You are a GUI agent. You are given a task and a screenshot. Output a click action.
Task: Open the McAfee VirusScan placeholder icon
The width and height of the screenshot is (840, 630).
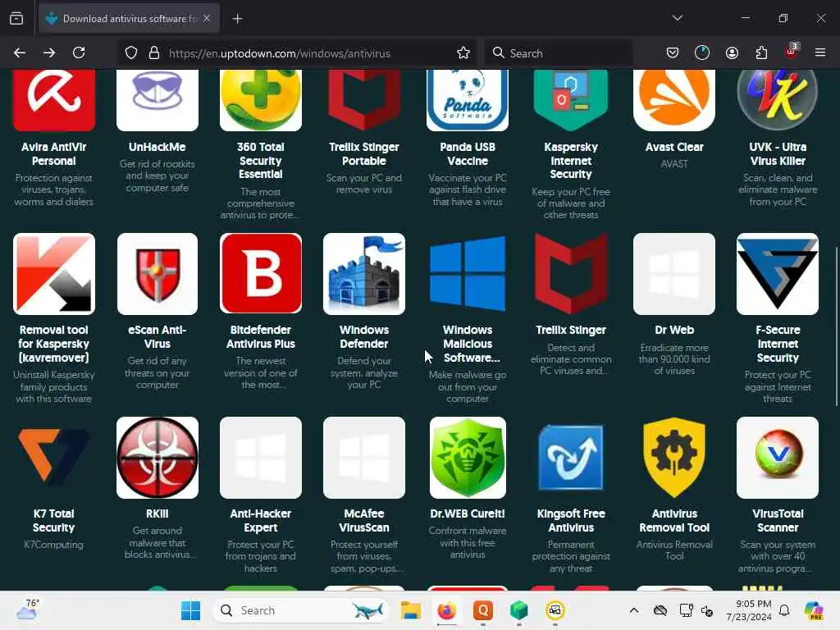(363, 458)
